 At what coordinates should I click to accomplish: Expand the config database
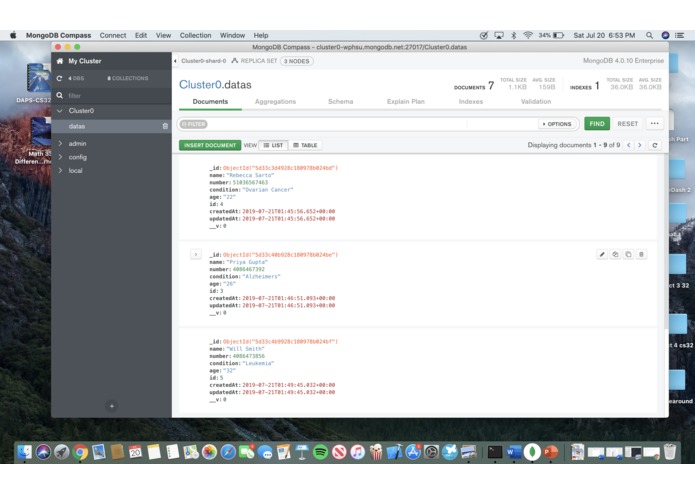point(60,157)
